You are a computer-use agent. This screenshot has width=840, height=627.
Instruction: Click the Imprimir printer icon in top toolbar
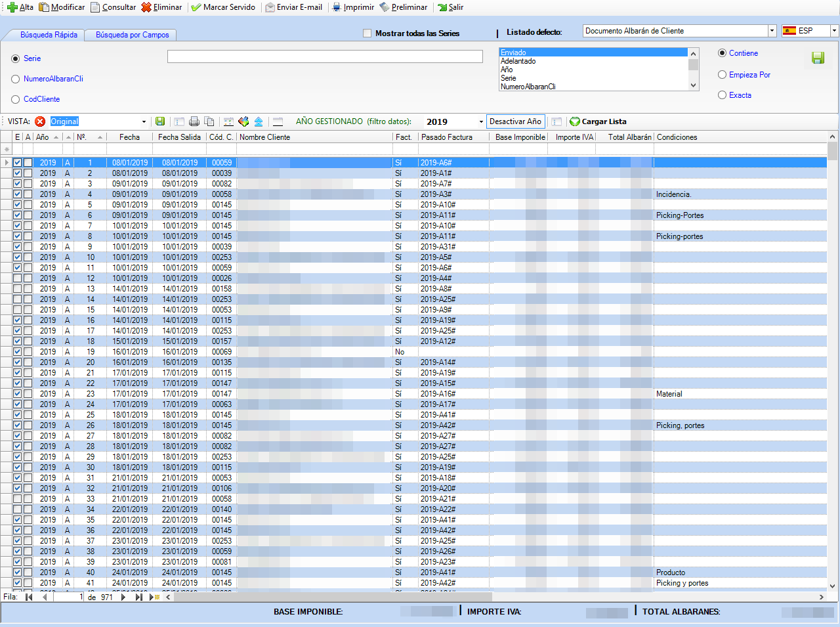click(337, 7)
